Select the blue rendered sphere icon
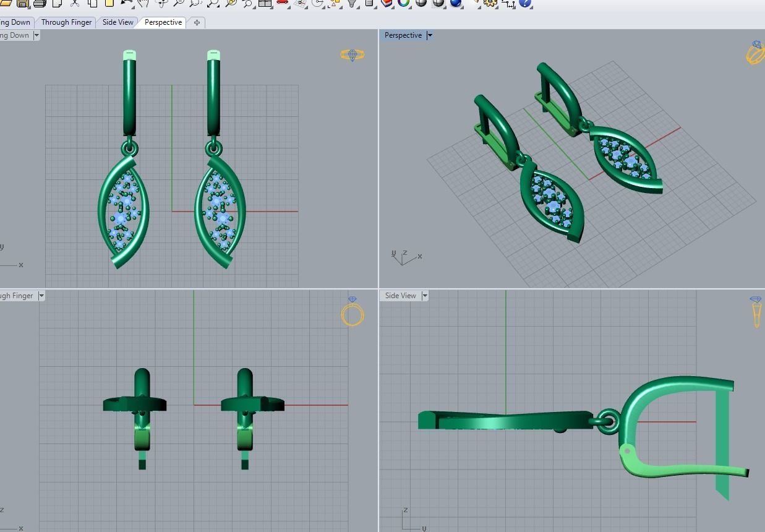765x532 pixels. pyautogui.click(x=456, y=3)
